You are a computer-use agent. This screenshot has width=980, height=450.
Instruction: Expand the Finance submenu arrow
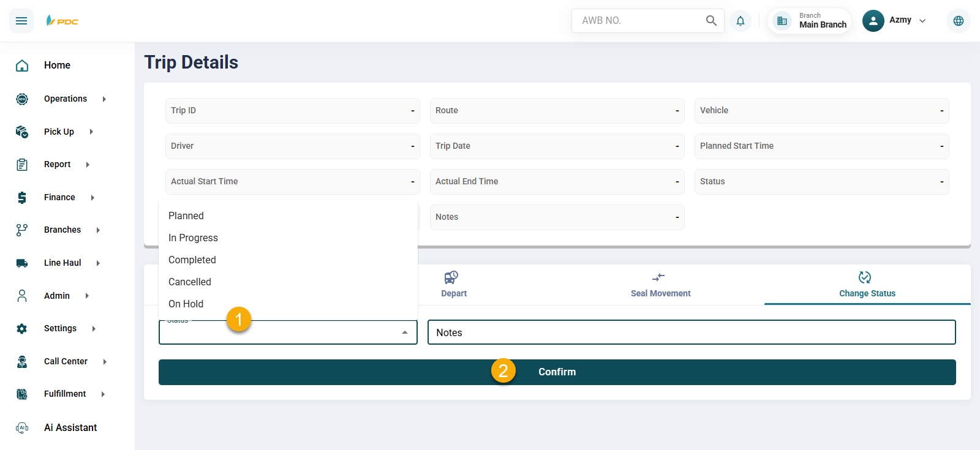(92, 198)
